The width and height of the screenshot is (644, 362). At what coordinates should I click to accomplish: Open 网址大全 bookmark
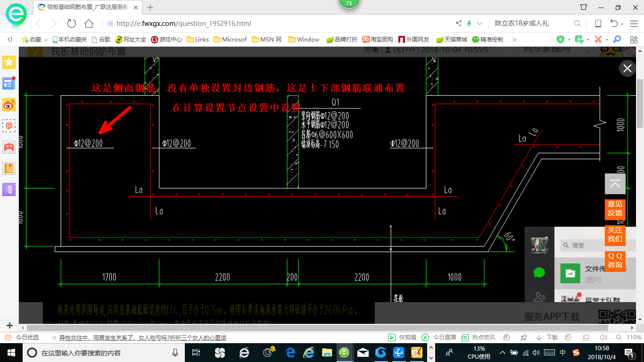point(131,40)
